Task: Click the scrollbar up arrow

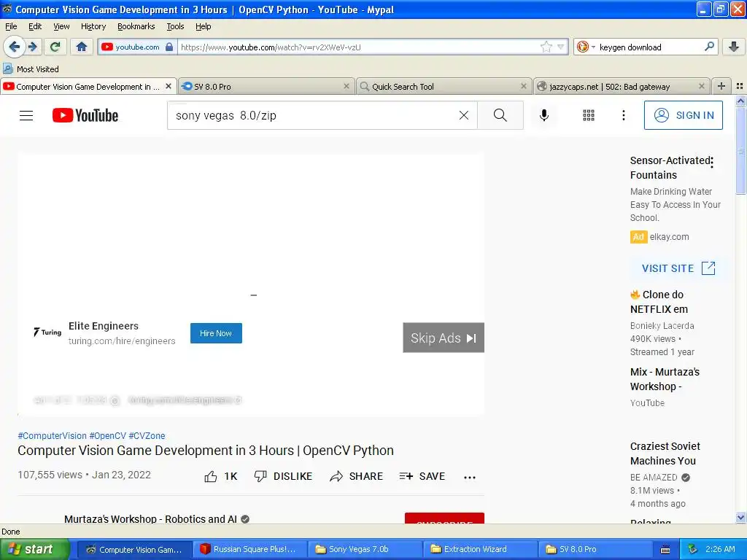Action: coord(740,101)
